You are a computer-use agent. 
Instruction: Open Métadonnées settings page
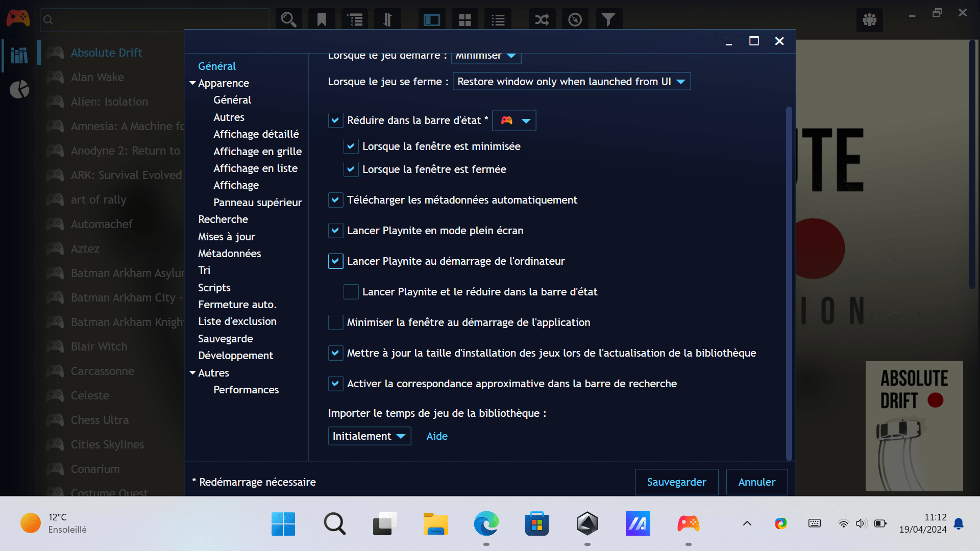click(x=230, y=254)
